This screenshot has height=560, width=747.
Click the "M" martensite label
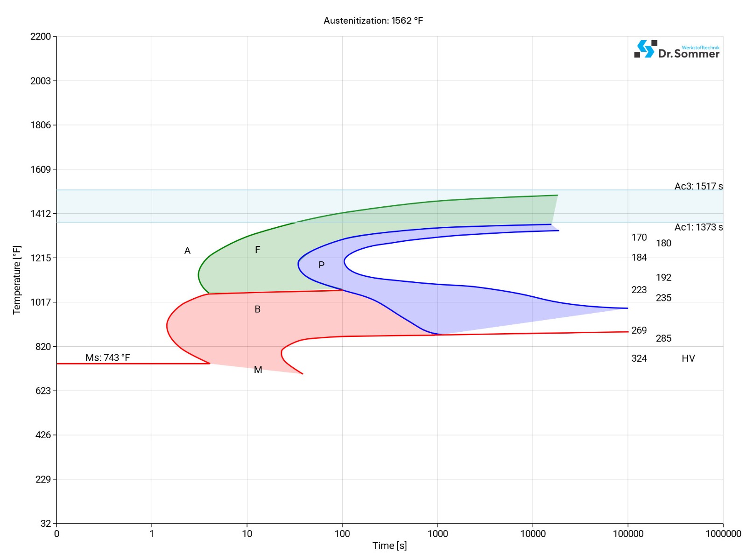pyautogui.click(x=258, y=370)
